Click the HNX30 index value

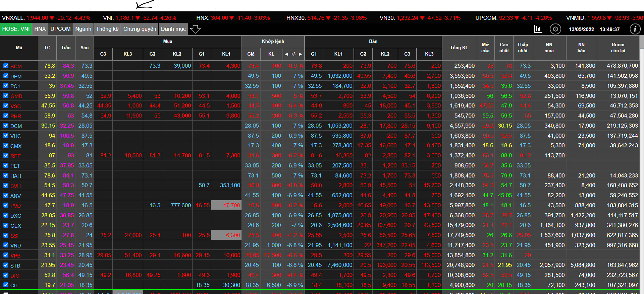316,18
